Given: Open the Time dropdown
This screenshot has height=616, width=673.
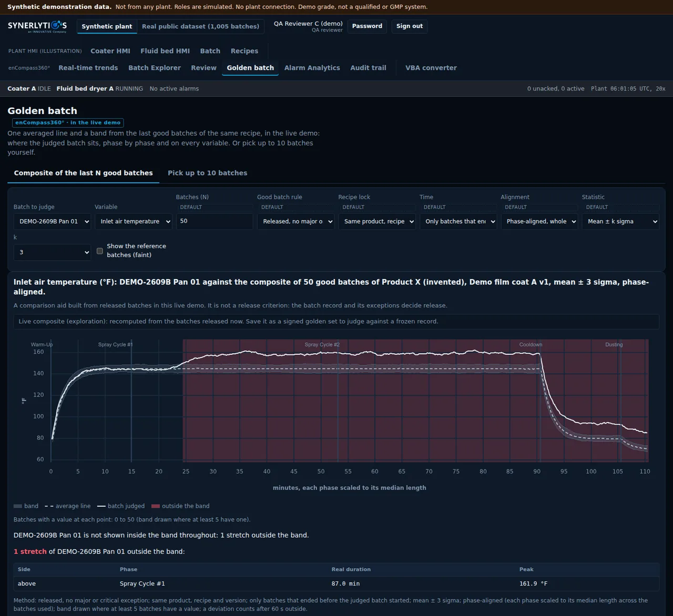Looking at the screenshot, I should coord(458,221).
